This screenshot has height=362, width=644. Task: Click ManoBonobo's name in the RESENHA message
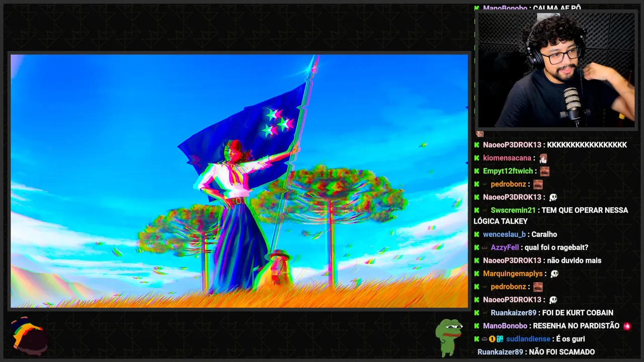coord(505,326)
